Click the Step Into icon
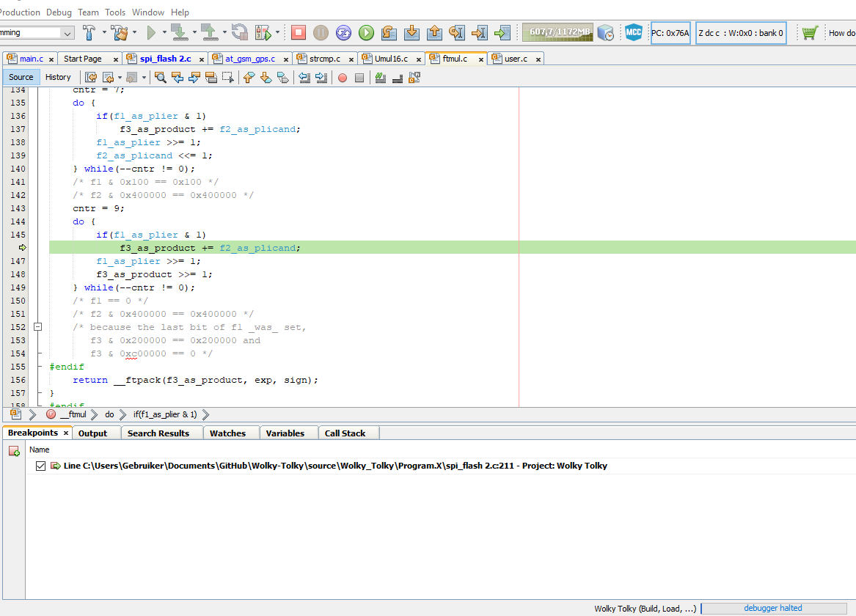This screenshot has width=856, height=616. tap(411, 33)
